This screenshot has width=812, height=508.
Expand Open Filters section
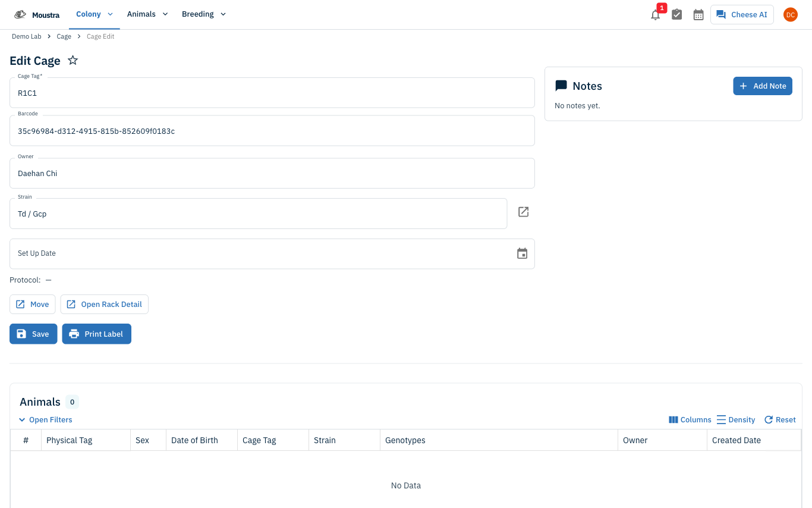coord(45,420)
